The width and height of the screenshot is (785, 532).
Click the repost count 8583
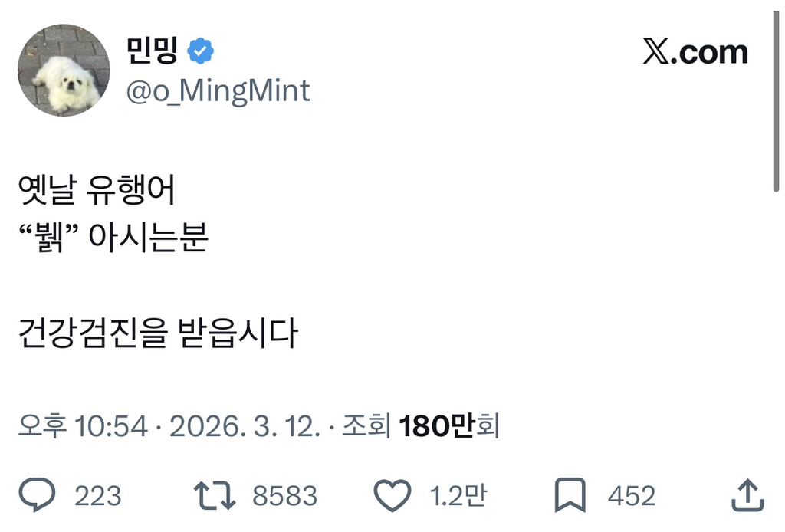[284, 496]
